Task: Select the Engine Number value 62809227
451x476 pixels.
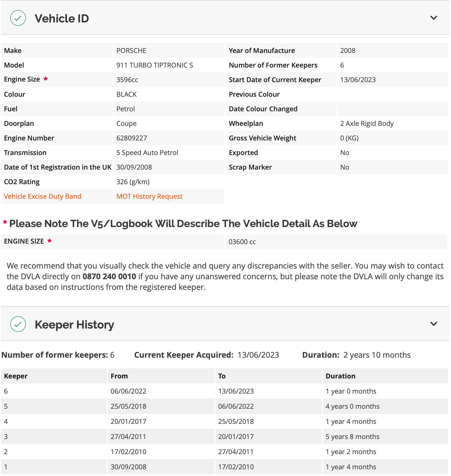Action: [132, 138]
